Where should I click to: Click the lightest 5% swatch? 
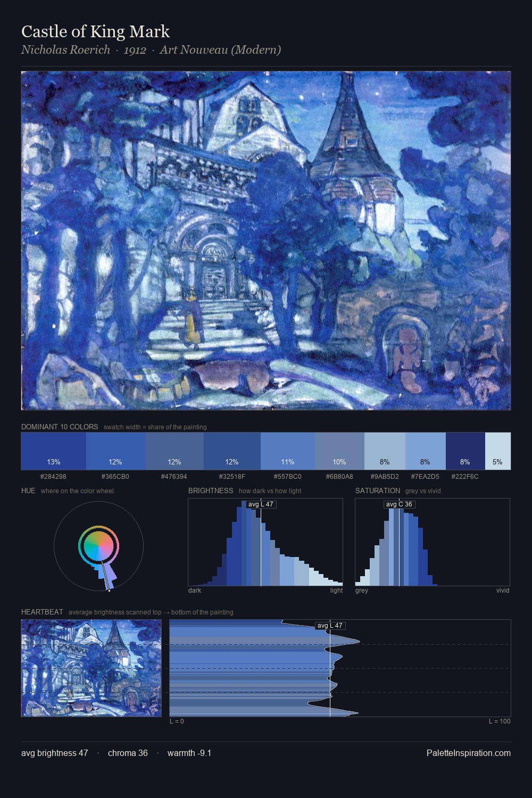[498, 451]
